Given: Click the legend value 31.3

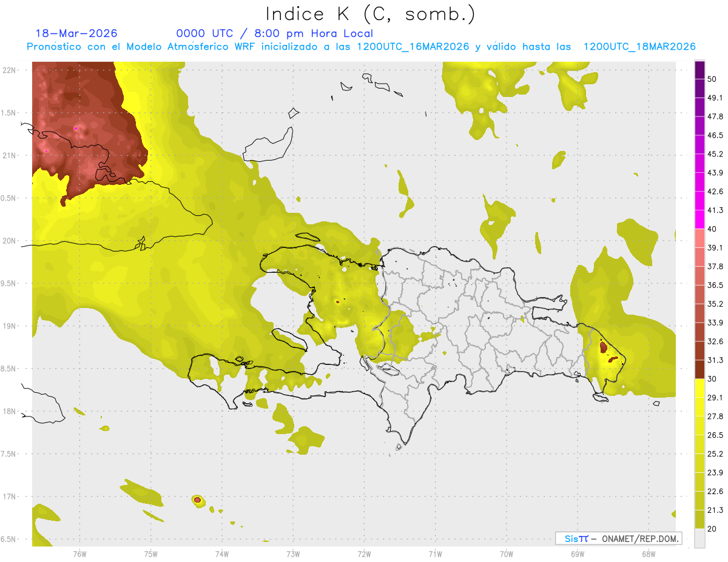Looking at the screenshot, I should [715, 360].
